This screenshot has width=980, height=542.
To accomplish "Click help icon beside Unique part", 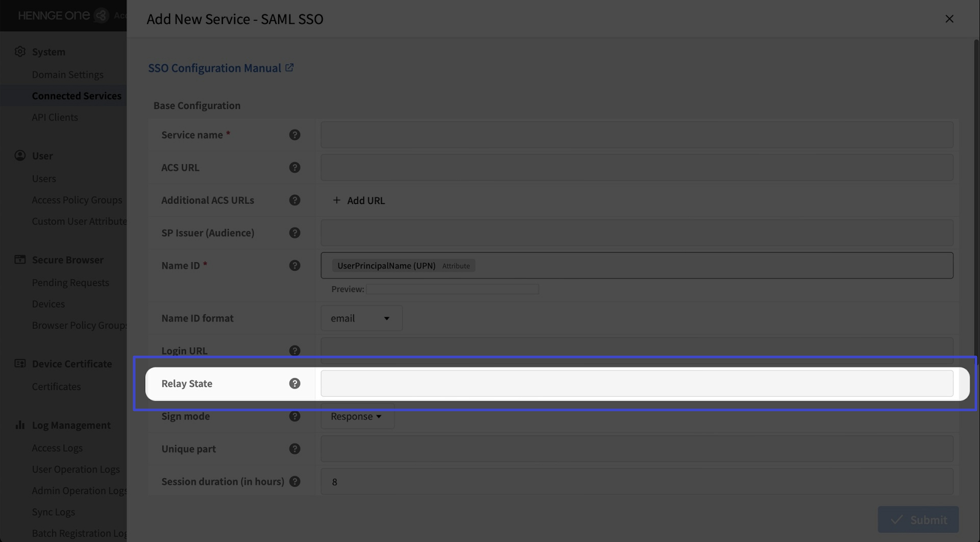I will coord(295,449).
